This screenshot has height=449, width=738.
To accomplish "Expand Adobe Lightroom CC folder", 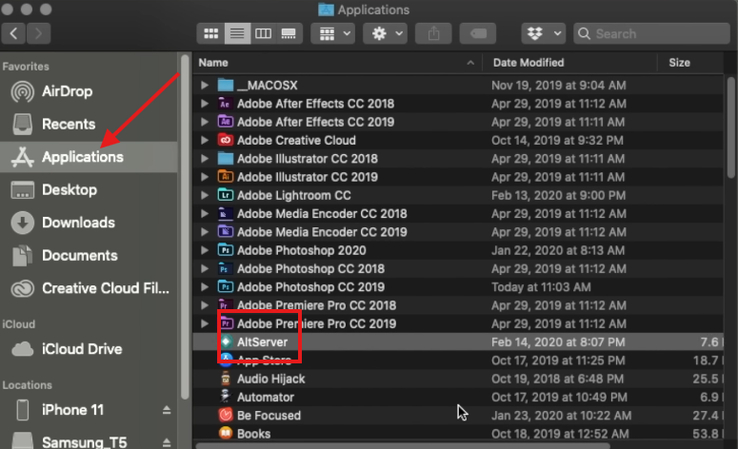I will (x=204, y=195).
